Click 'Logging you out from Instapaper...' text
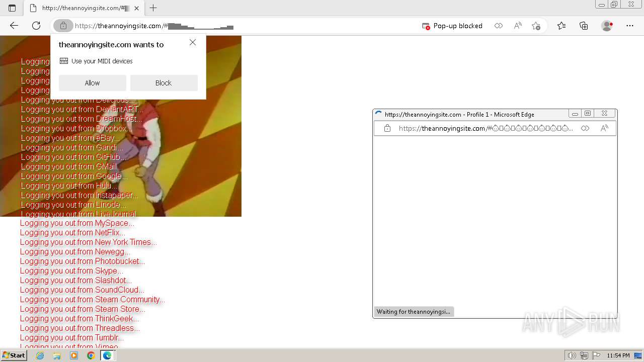 tap(79, 196)
